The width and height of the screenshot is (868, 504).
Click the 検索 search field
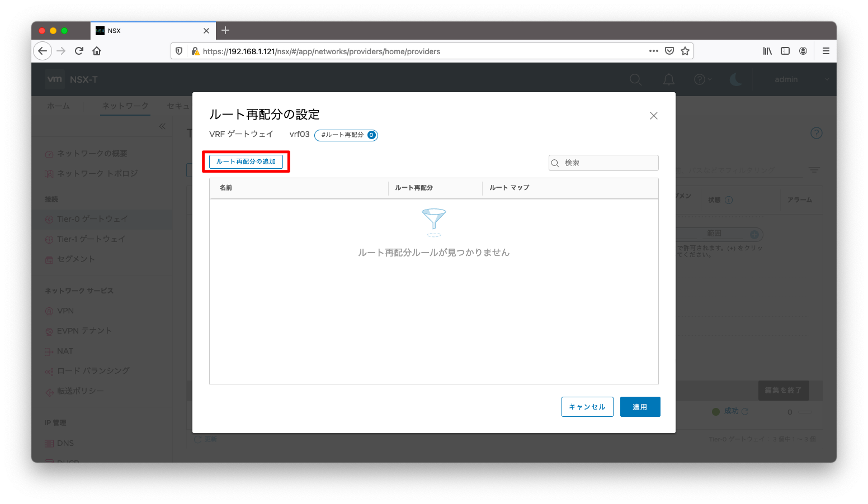coord(603,163)
